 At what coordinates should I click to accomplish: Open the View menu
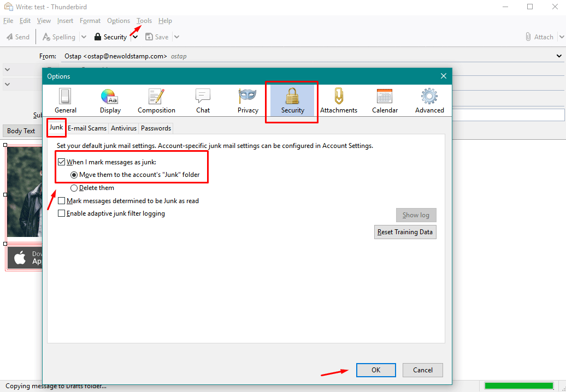[x=44, y=21]
